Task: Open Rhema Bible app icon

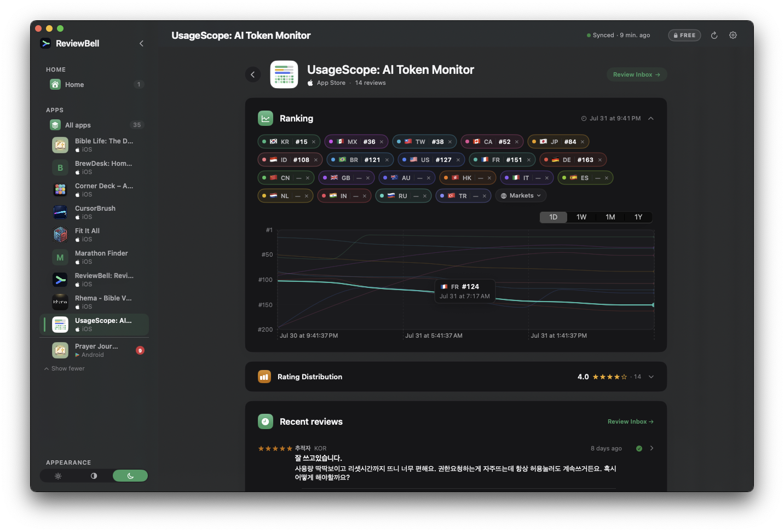Action: [x=60, y=302]
